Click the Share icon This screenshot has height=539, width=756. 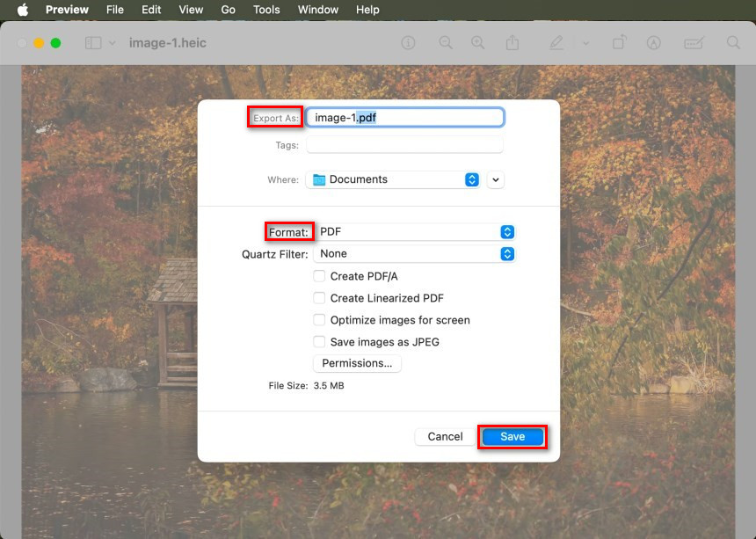coord(512,42)
